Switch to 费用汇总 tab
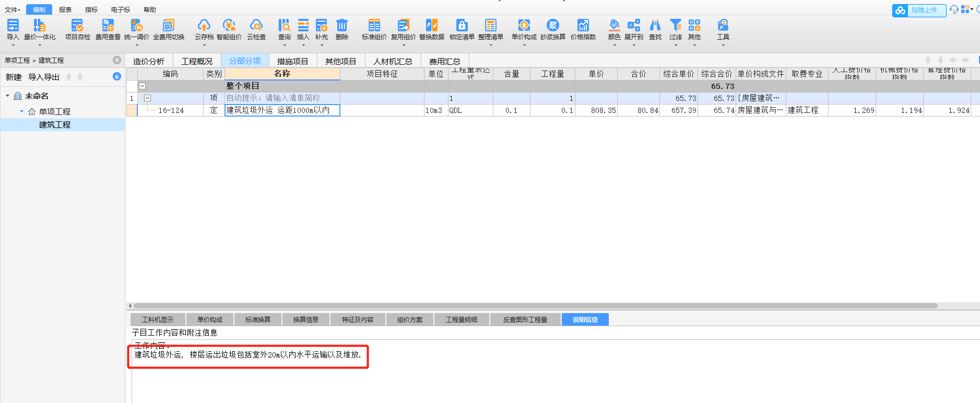Viewport: 980px width, 403px height. [x=445, y=61]
